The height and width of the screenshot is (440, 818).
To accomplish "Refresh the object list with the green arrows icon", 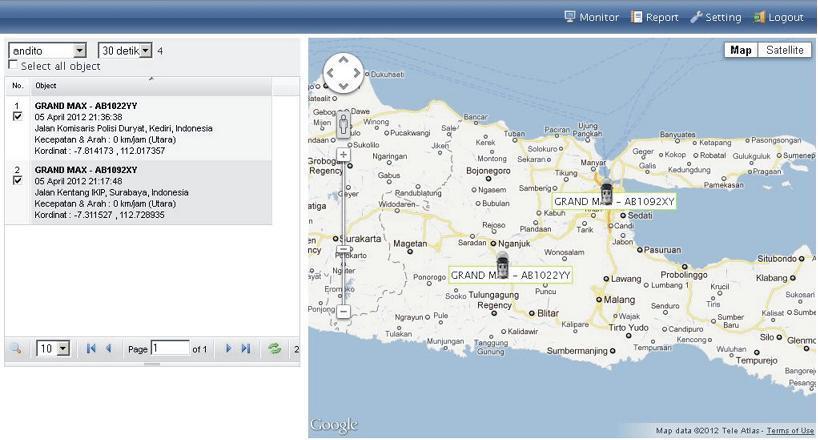I will tap(274, 349).
